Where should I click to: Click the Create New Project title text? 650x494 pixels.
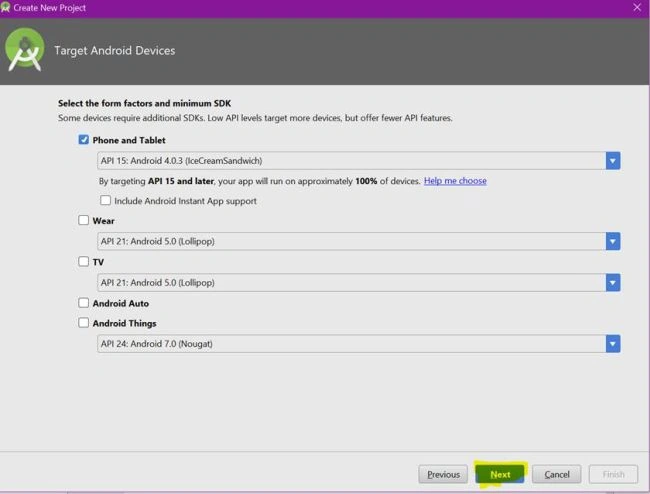pyautogui.click(x=49, y=7)
